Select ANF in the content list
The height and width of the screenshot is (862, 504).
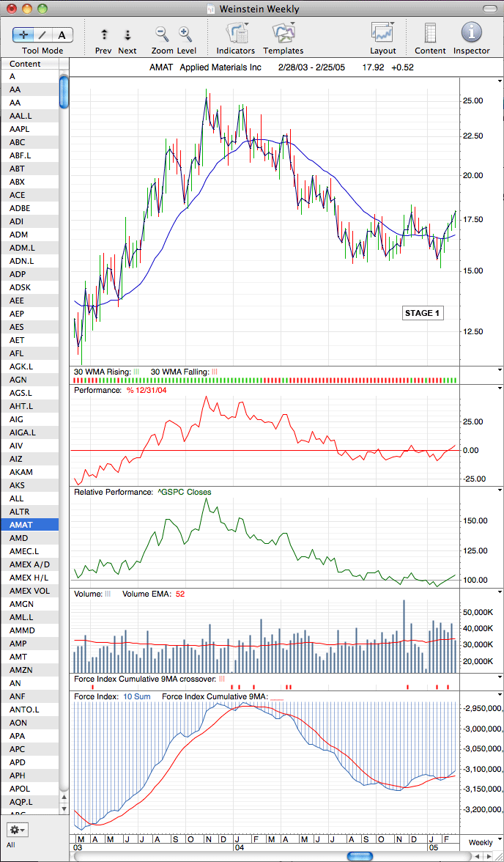pyautogui.click(x=30, y=696)
